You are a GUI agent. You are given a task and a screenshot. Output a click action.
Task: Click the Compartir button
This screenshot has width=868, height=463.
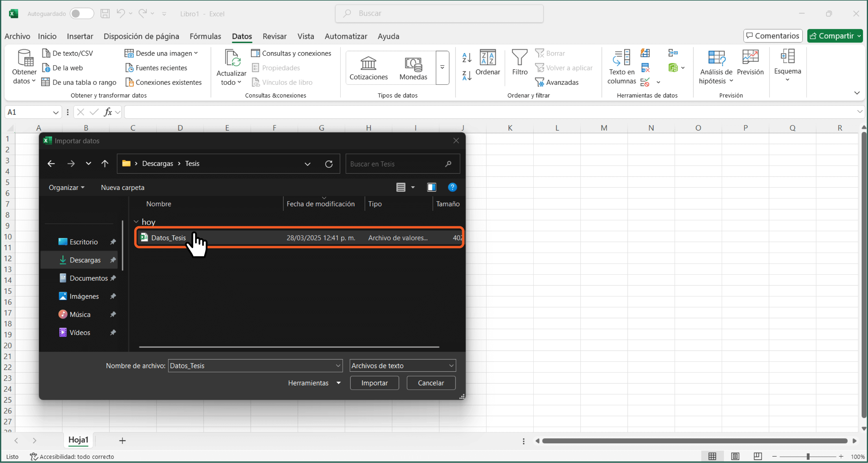835,36
